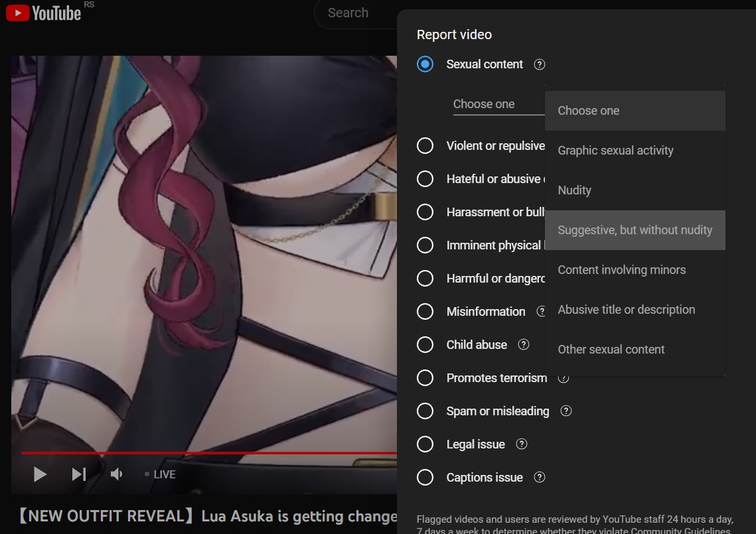Viewport: 756px width, 534px height.
Task: Open help icon beside Captions issue
Action: (x=540, y=478)
